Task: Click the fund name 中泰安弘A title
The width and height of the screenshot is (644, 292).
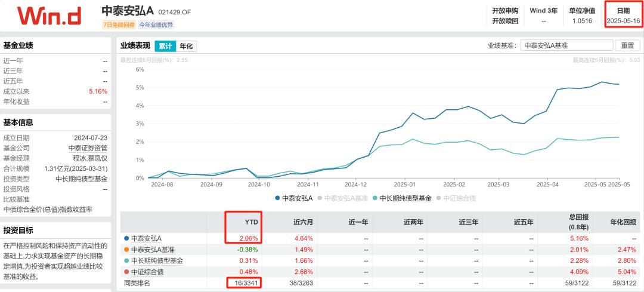Action: tap(128, 11)
